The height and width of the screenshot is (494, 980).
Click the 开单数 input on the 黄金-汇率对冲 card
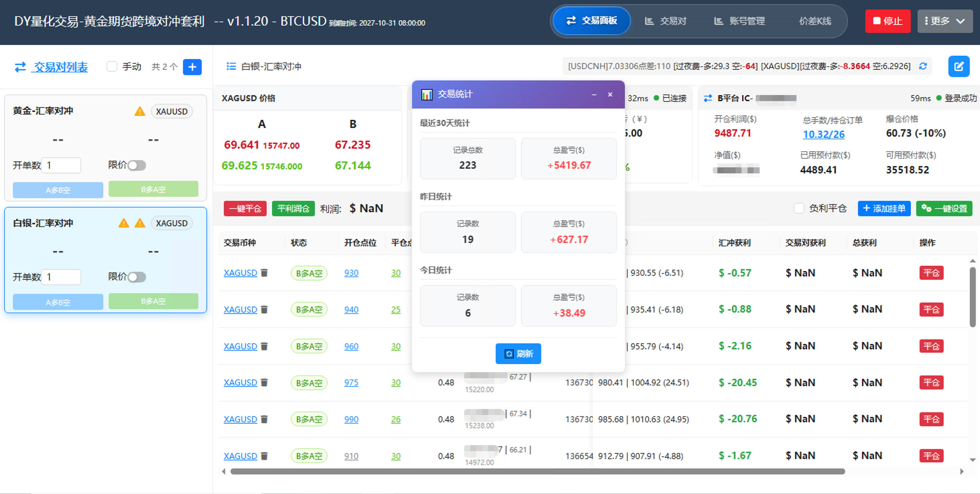coord(61,165)
